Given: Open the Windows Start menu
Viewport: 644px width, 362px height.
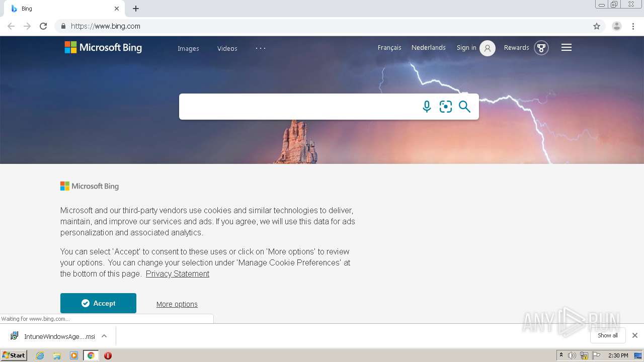Looking at the screenshot, I should tap(14, 355).
